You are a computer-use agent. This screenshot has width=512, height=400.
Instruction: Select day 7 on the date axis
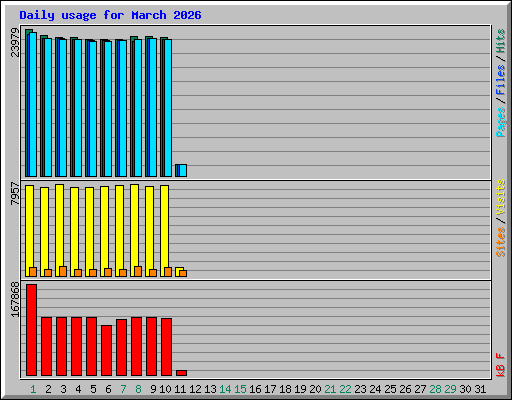123,389
